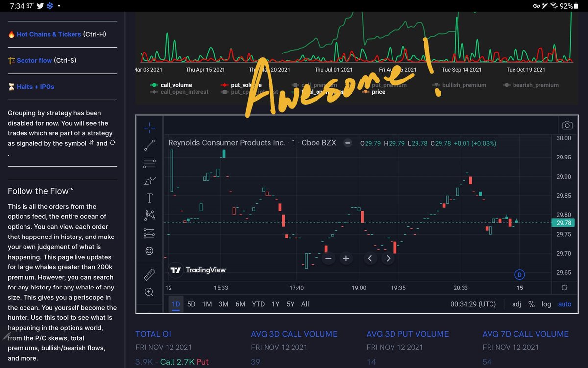This screenshot has height=368, width=588.
Task: Tap the Wi-Fi icon in status bar
Action: pos(554,6)
